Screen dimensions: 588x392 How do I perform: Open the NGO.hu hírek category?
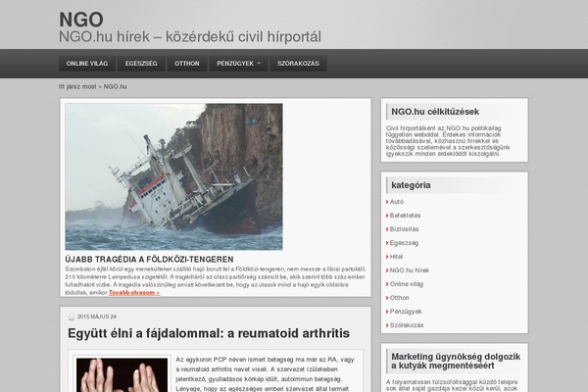(x=410, y=270)
